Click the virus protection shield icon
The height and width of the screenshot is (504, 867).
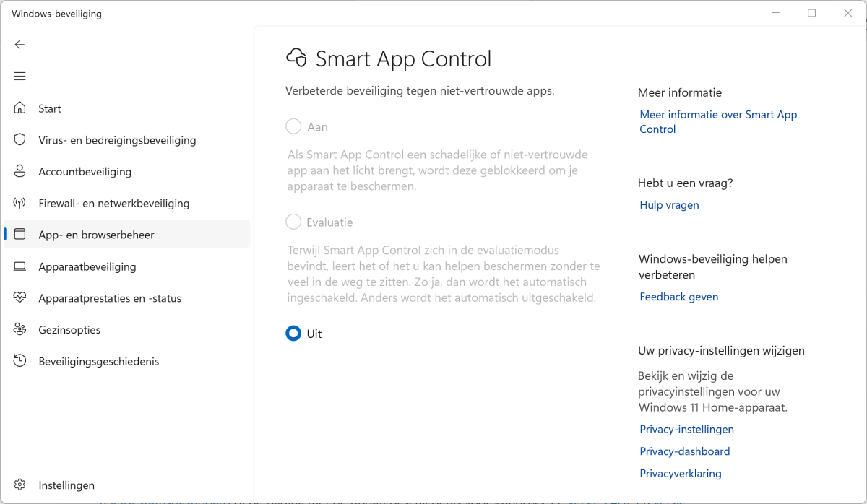pos(20,140)
